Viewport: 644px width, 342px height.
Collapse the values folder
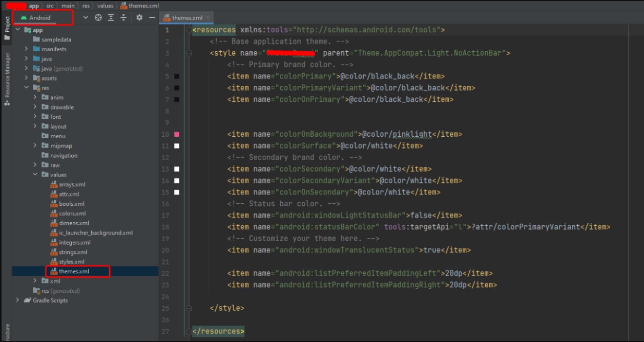click(35, 175)
